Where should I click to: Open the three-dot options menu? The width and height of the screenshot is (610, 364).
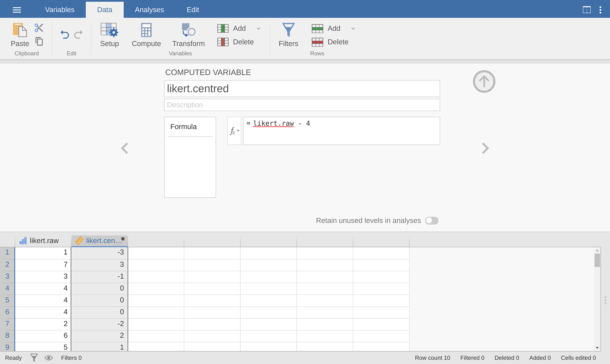coord(600,10)
